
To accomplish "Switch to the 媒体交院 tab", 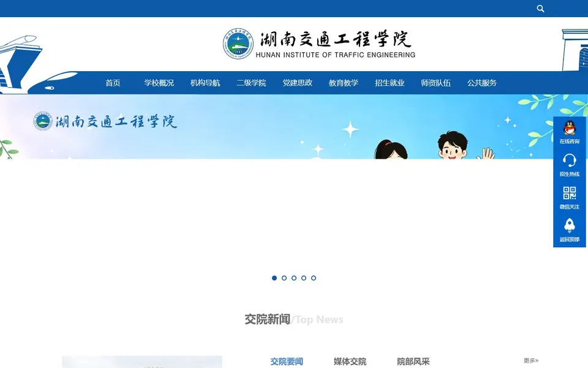I will [350, 361].
